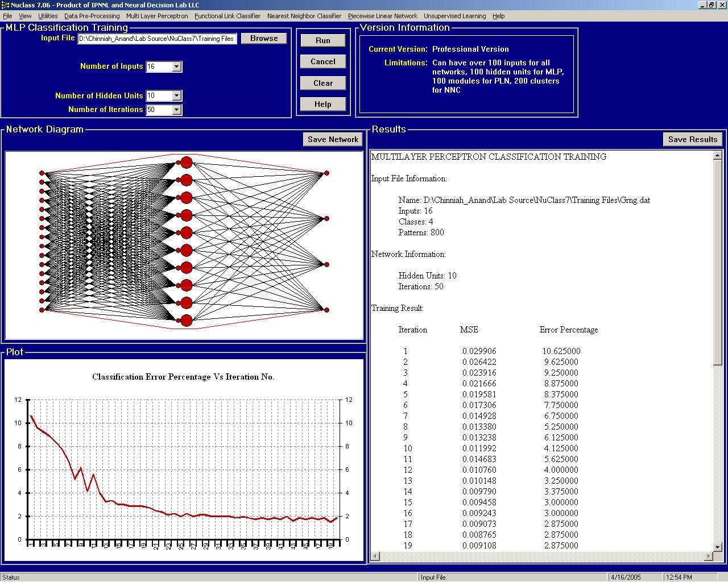Open the Number of Hidden Units dropdown
Screen dimensions: 728x582
point(176,95)
